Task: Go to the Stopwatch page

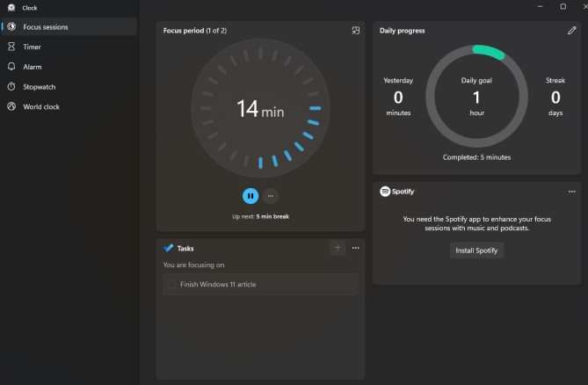Action: click(x=69, y=87)
